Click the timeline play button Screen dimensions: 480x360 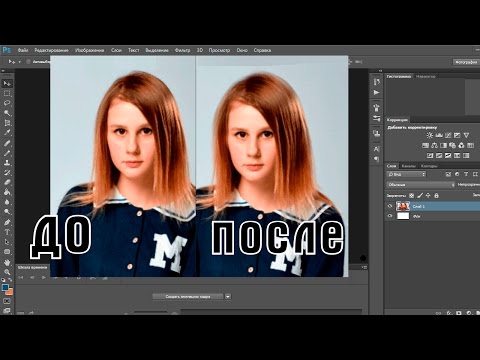[x=43, y=277]
